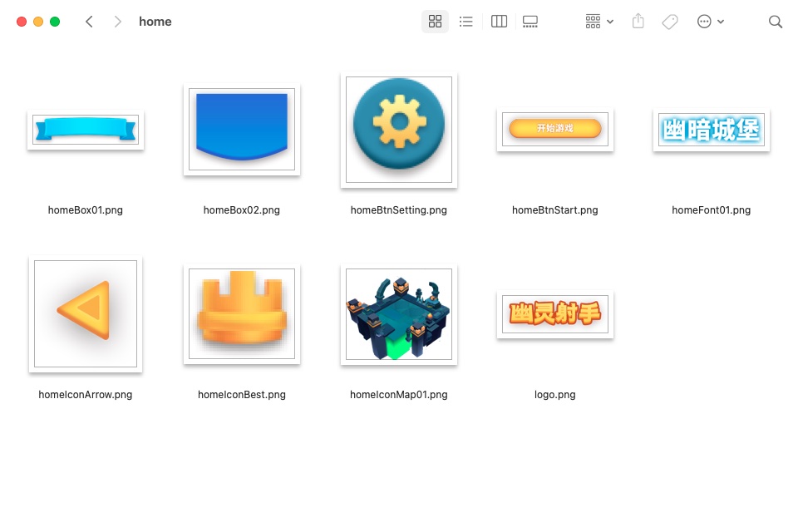This screenshot has width=798, height=532.
Task: Expand the Group By dropdown
Action: click(599, 22)
